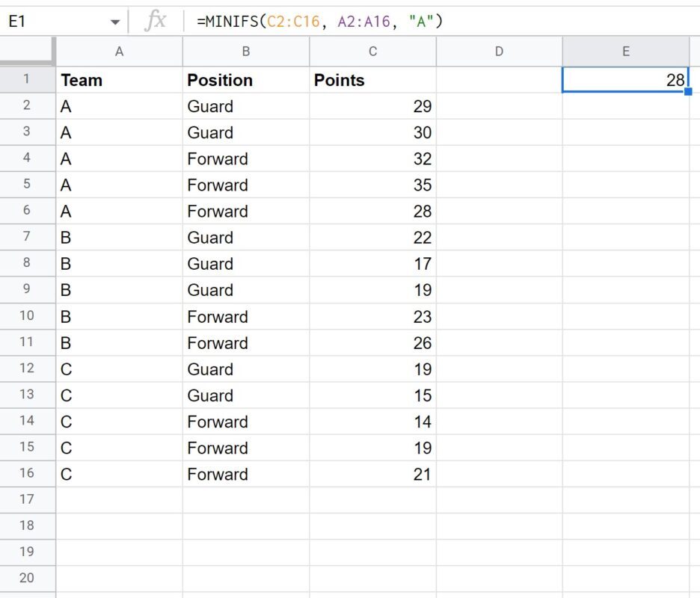700x598 pixels.
Task: Select row 4 header
Action: point(27,158)
